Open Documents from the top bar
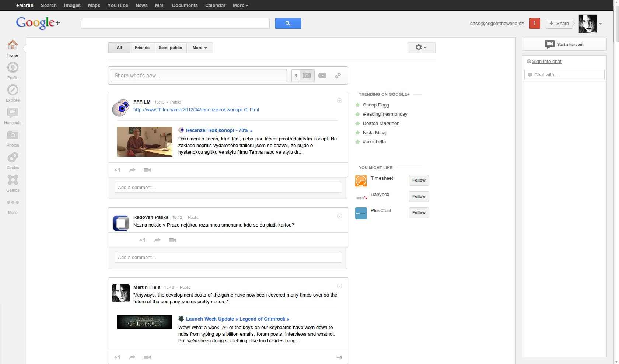619x364 pixels. (x=185, y=5)
